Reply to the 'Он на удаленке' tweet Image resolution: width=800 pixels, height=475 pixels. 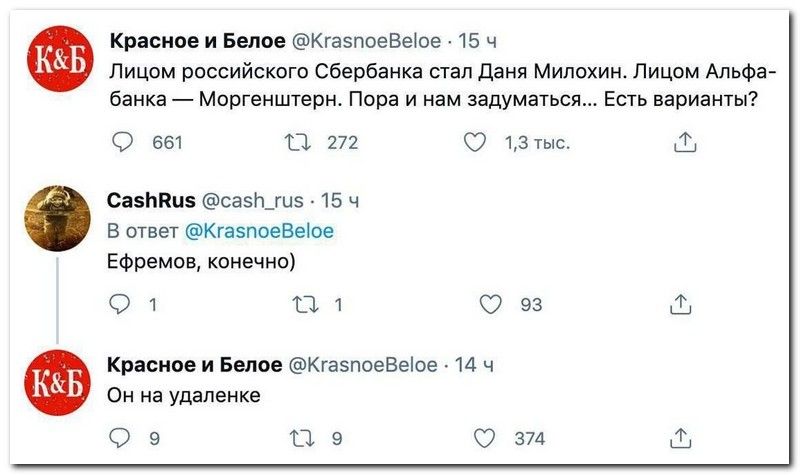pos(121,437)
